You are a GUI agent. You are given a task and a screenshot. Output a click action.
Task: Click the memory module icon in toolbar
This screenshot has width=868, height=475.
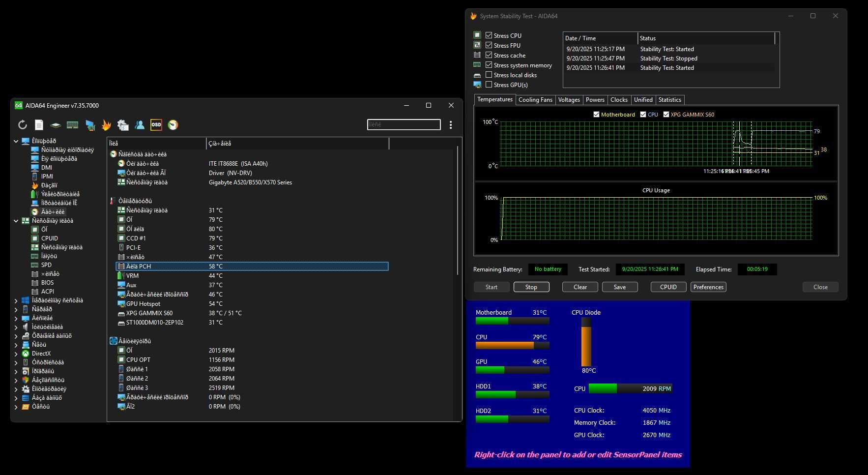coord(73,125)
